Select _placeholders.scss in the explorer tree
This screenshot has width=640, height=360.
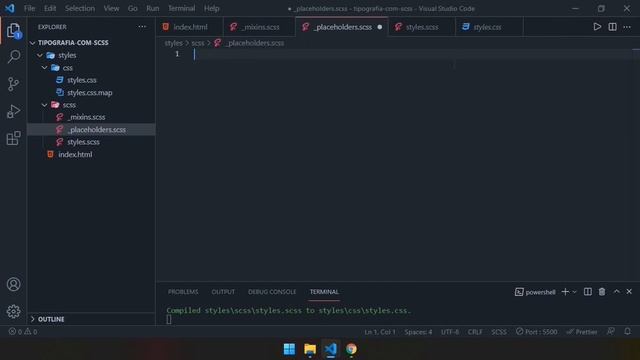coord(91,129)
